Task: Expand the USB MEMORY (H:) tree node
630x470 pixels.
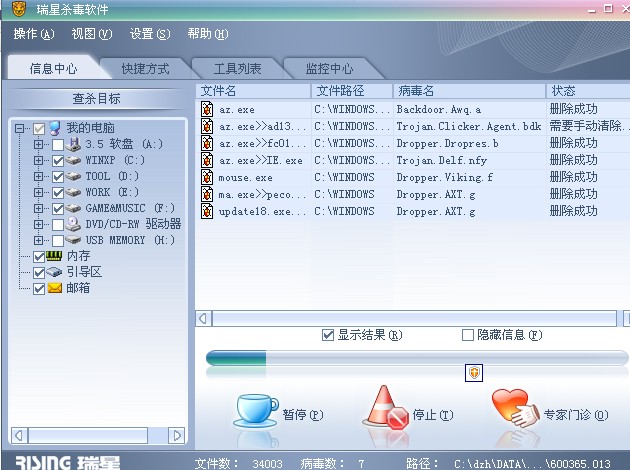Action: tap(39, 240)
